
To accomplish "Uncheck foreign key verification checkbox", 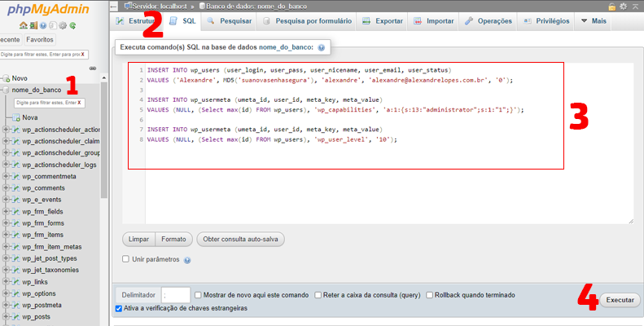I will click(120, 308).
